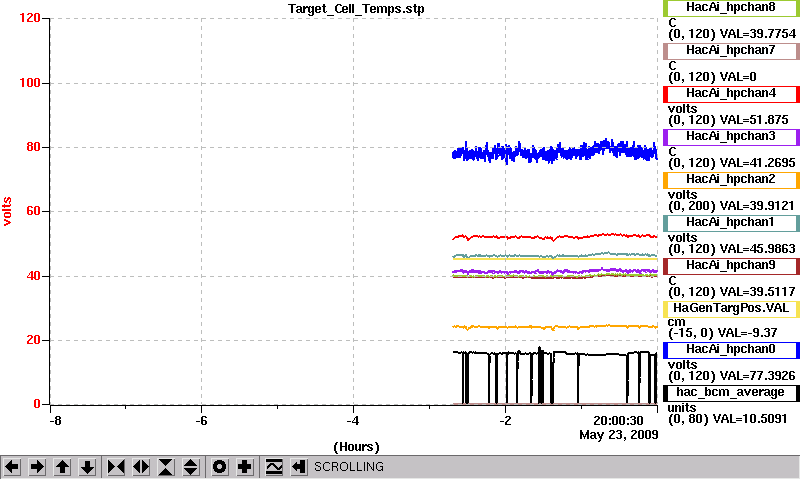
Task: Compress the time axis with the inward-triangles icon
Action: (116, 467)
